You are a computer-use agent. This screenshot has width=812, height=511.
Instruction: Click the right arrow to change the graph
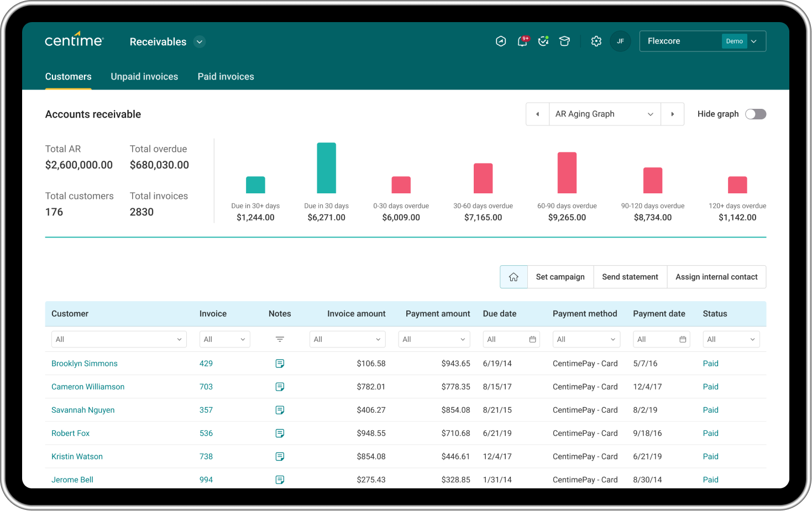672,114
